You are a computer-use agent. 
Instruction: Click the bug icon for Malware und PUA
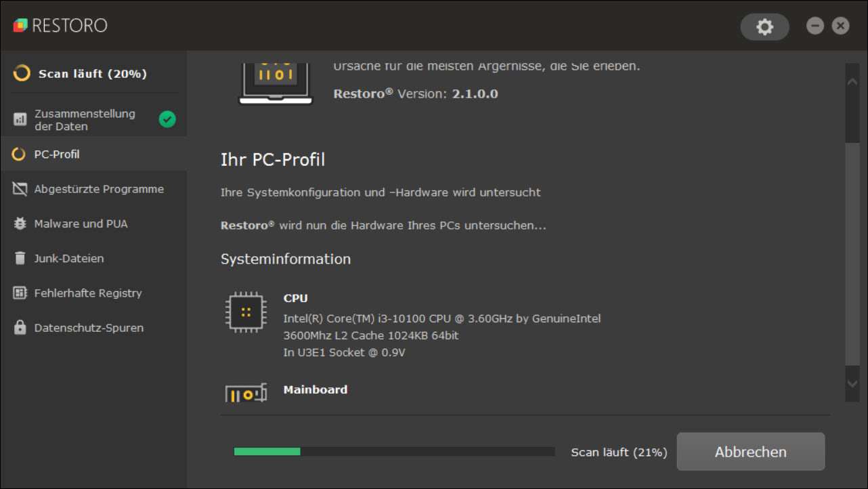pos(20,224)
